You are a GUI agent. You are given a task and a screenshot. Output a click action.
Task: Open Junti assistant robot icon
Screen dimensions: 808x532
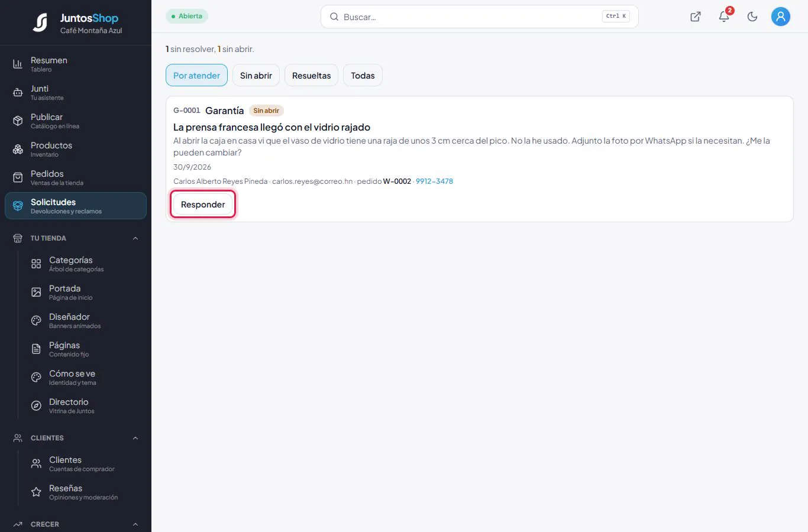[x=18, y=92]
